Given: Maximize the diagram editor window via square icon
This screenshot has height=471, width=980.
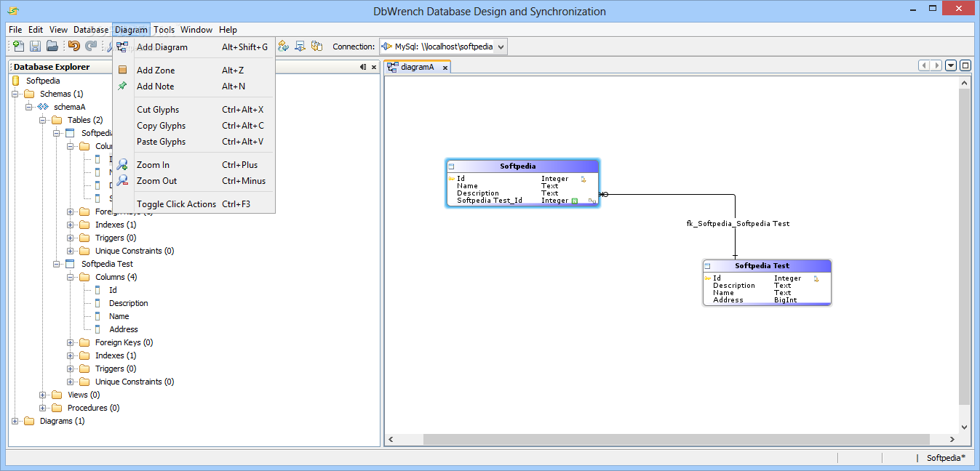Looking at the screenshot, I should coord(965,65).
